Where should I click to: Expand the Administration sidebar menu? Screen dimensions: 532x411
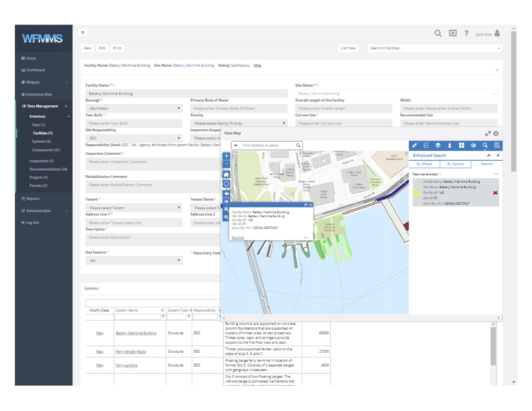pos(67,211)
